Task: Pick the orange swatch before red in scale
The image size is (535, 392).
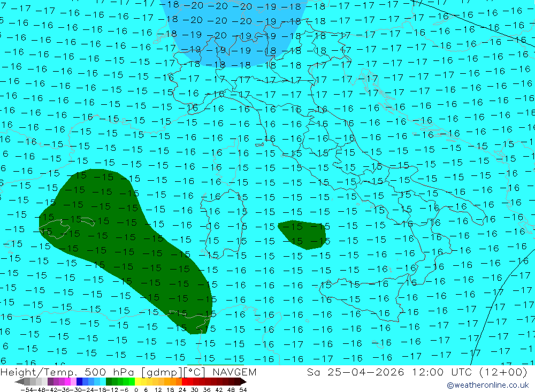Action: click(x=179, y=381)
